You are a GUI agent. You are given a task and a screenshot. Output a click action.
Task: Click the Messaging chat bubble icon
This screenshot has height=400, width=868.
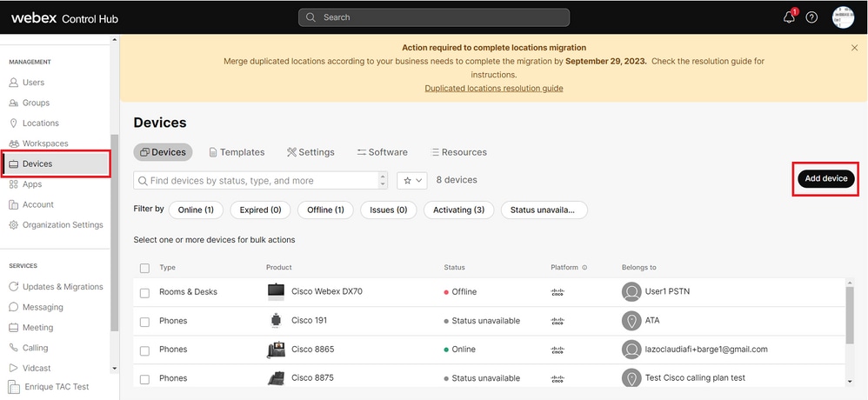click(14, 307)
